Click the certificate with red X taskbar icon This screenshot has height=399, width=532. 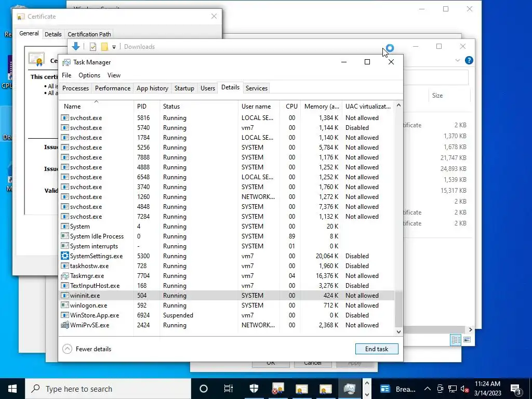click(278, 389)
